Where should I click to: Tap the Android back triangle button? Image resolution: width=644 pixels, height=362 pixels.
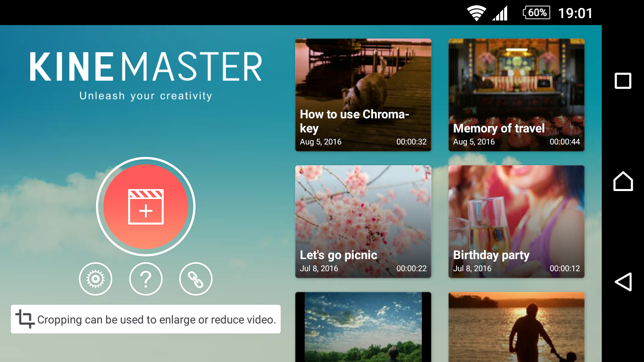(x=623, y=282)
